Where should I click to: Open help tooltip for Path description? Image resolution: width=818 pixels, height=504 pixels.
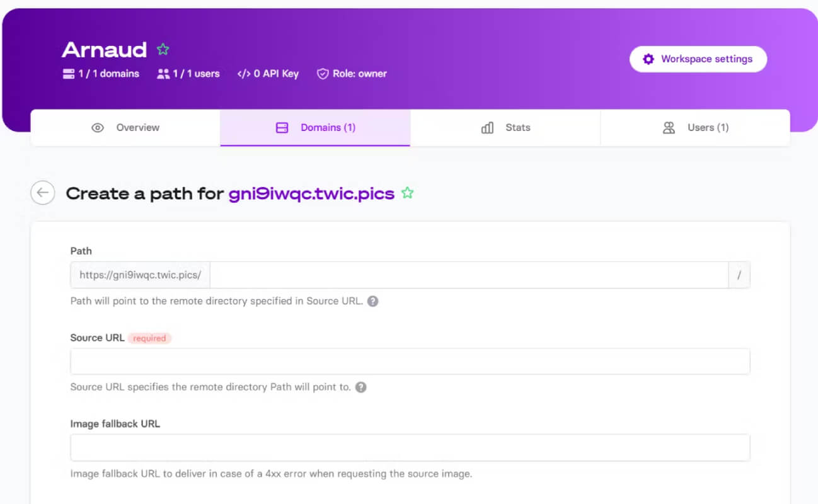pyautogui.click(x=373, y=301)
